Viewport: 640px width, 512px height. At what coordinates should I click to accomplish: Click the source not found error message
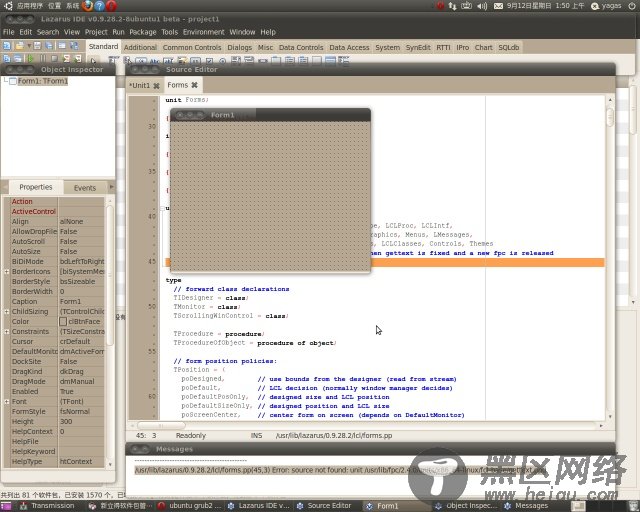340,470
